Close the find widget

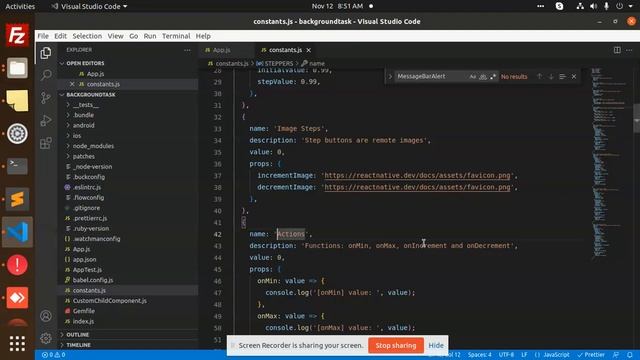(574, 76)
